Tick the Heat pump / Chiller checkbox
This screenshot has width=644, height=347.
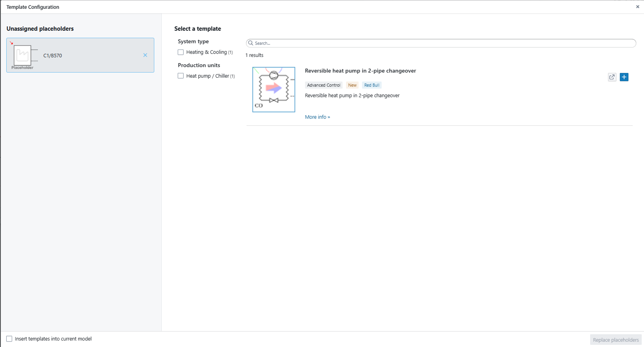(x=181, y=76)
